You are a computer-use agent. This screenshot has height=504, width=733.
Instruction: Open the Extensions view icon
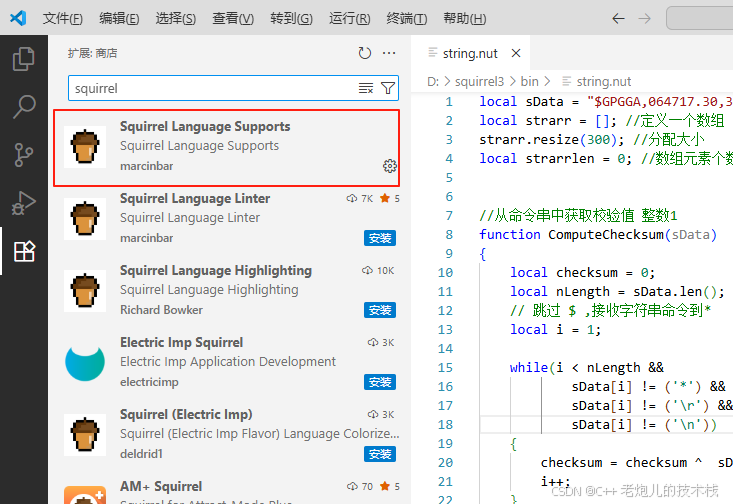coord(24,251)
